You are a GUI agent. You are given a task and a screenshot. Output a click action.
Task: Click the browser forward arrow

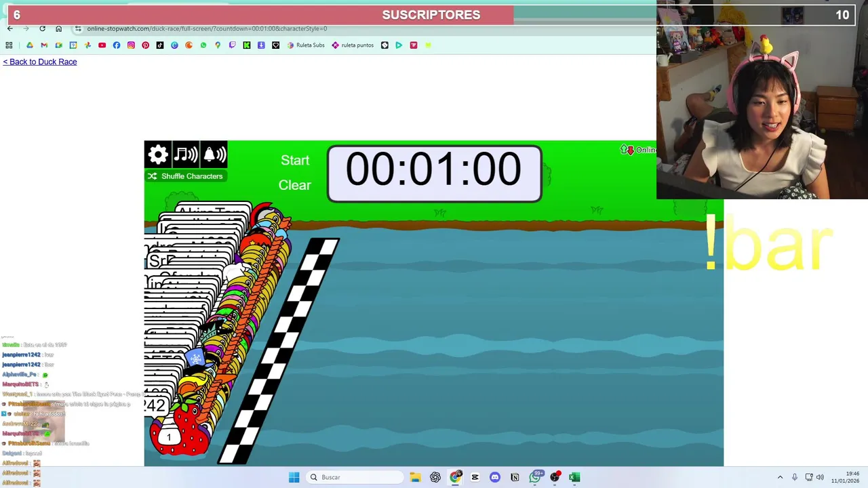[x=26, y=28]
